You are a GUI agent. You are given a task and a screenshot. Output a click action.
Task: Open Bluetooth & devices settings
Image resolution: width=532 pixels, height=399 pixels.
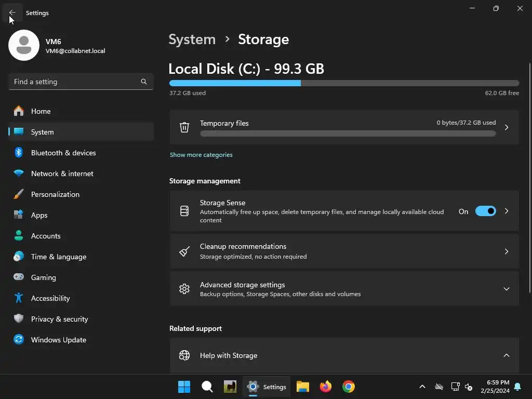click(63, 153)
